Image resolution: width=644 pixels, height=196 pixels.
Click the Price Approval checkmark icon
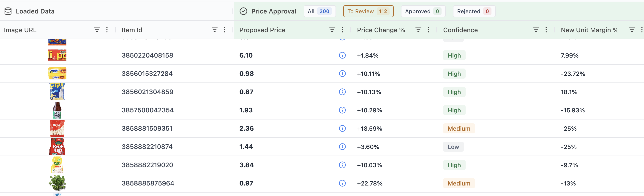click(243, 11)
